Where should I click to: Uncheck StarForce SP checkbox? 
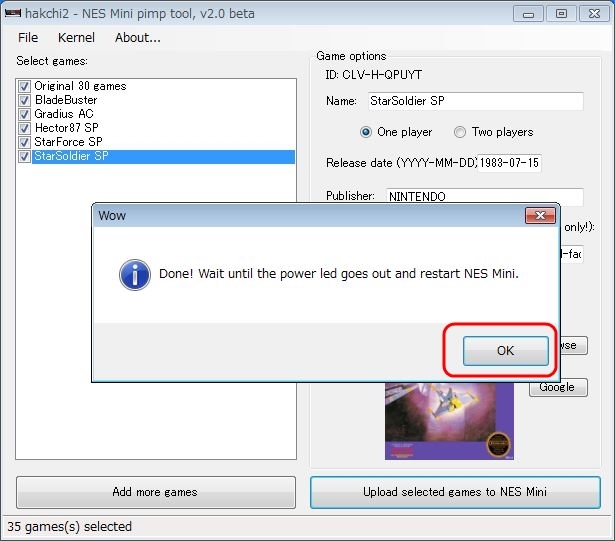coord(24,142)
